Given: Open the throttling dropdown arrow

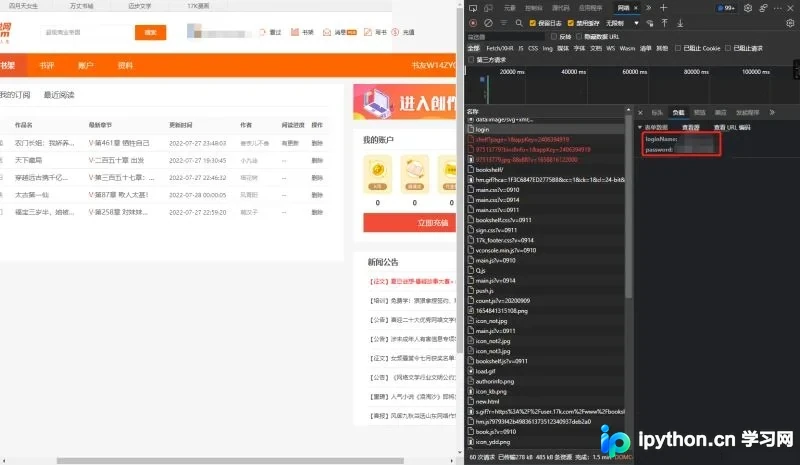Looking at the screenshot, I should click(x=636, y=23).
